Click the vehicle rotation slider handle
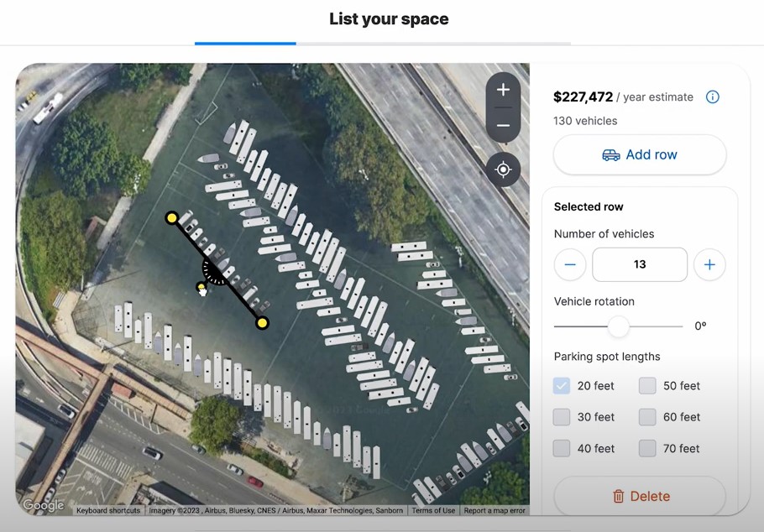 click(x=619, y=326)
